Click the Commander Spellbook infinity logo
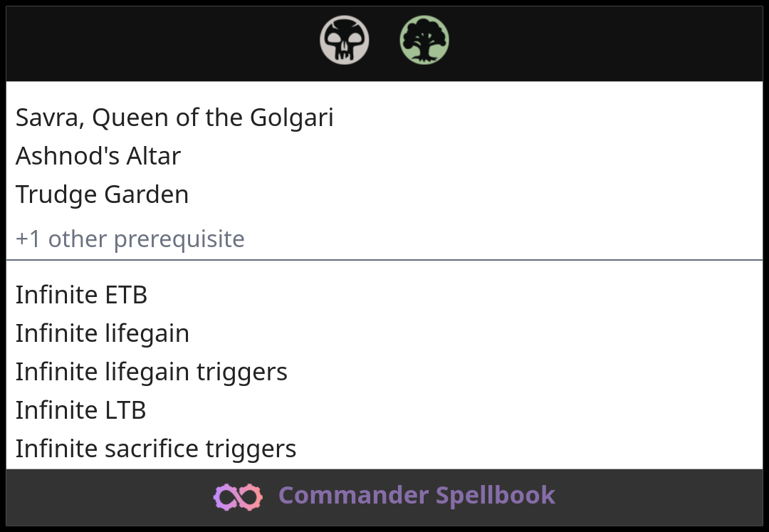 (238, 496)
